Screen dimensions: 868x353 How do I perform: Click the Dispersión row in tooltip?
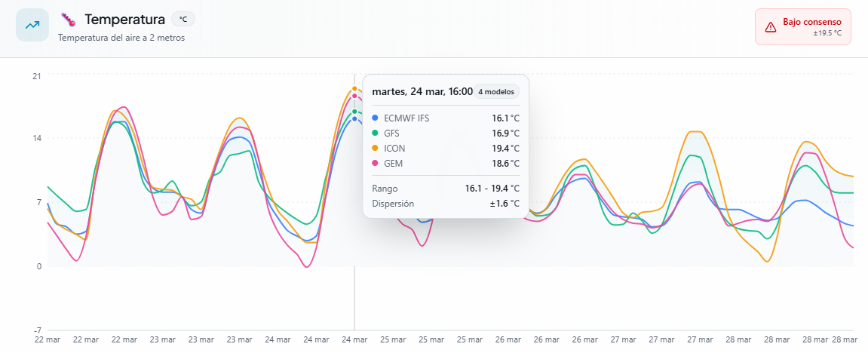tap(445, 204)
